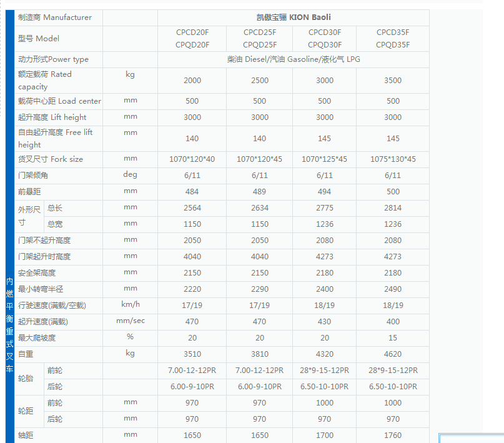Image resolution: width=504 pixels, height=443 pixels.
Task: Click the CPCD30F CPQD30F model header
Action: pos(325,39)
